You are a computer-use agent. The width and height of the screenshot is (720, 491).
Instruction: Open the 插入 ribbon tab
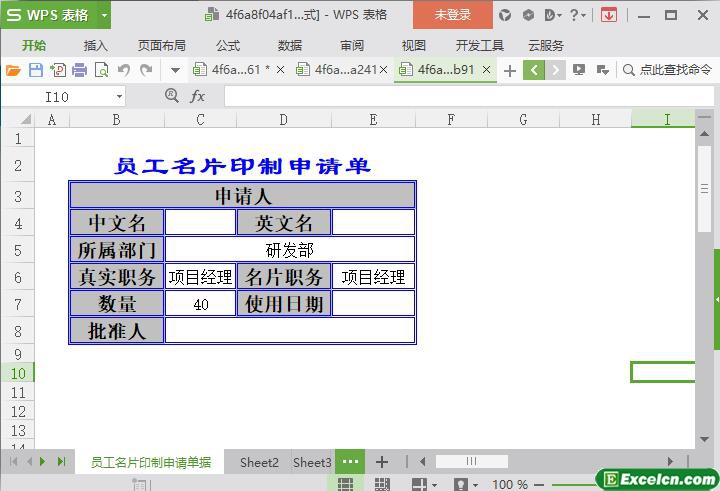[x=95, y=45]
